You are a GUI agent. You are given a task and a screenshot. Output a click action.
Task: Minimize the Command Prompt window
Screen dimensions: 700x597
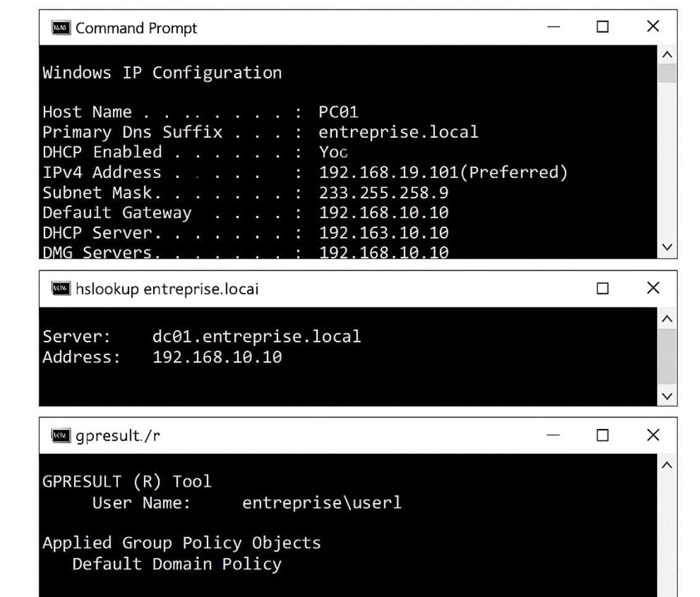pos(554,27)
